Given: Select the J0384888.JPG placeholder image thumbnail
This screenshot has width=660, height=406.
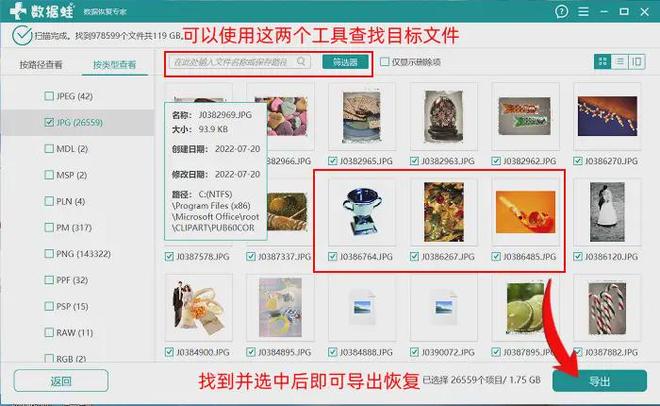Looking at the screenshot, I should [362, 308].
